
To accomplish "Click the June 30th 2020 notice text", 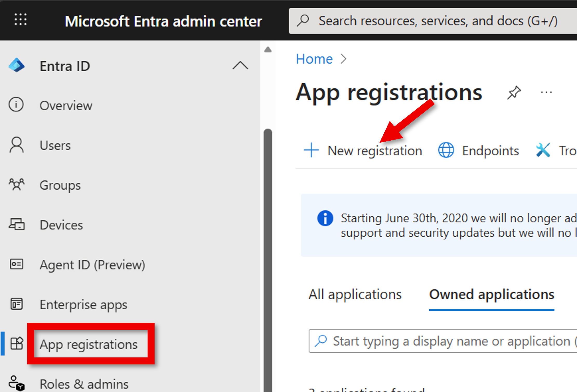I will [x=459, y=225].
